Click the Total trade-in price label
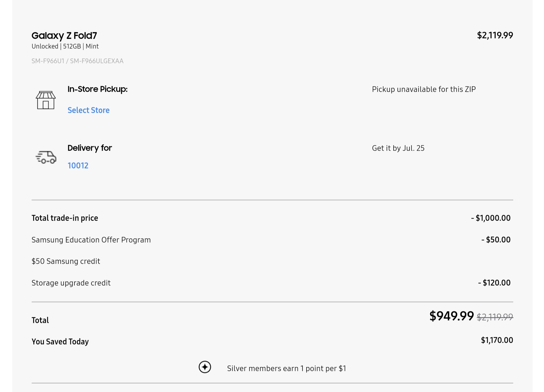Screen dimensions: 544x392 click(x=65, y=218)
